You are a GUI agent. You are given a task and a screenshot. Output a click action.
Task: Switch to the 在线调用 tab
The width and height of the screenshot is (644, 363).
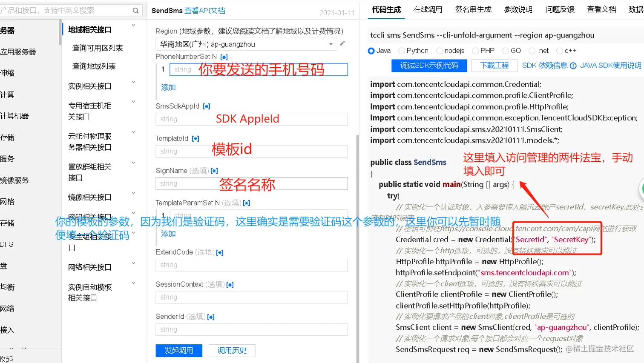428,9
